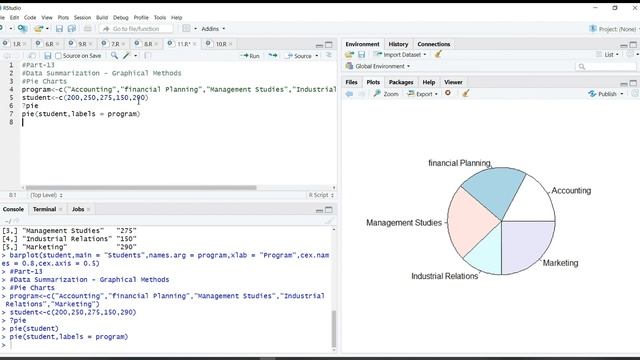The image size is (640, 360).
Task: Switch to the 10.R editor tab
Action: click(218, 44)
